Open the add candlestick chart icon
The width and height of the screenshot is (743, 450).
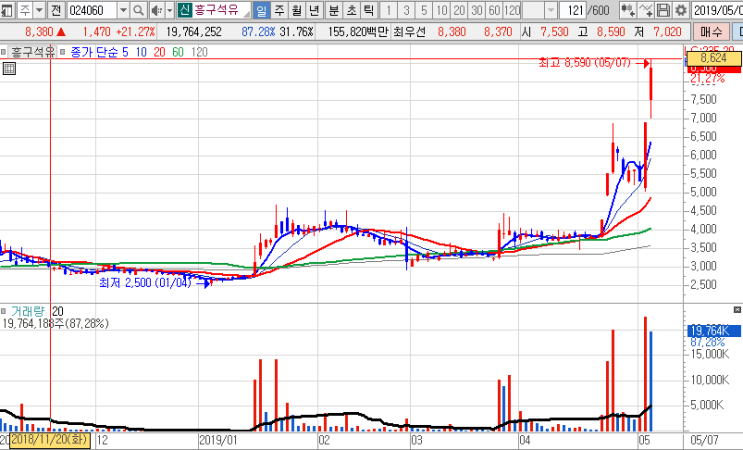click(627, 9)
